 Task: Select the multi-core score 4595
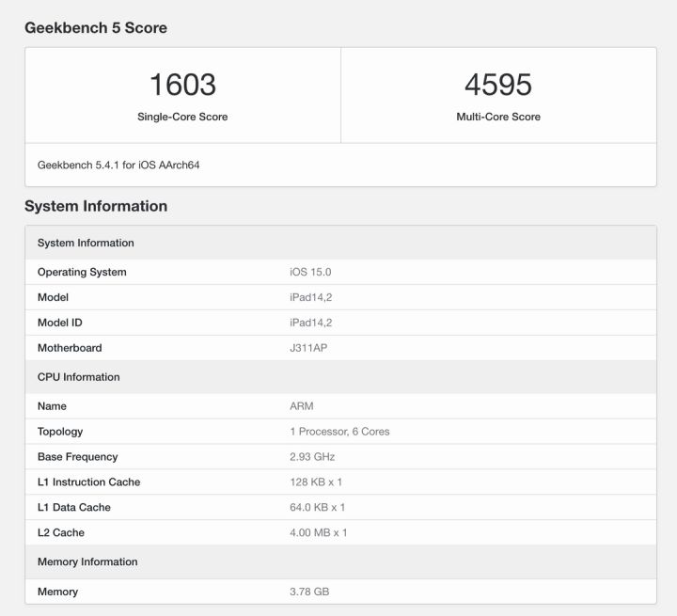[498, 85]
